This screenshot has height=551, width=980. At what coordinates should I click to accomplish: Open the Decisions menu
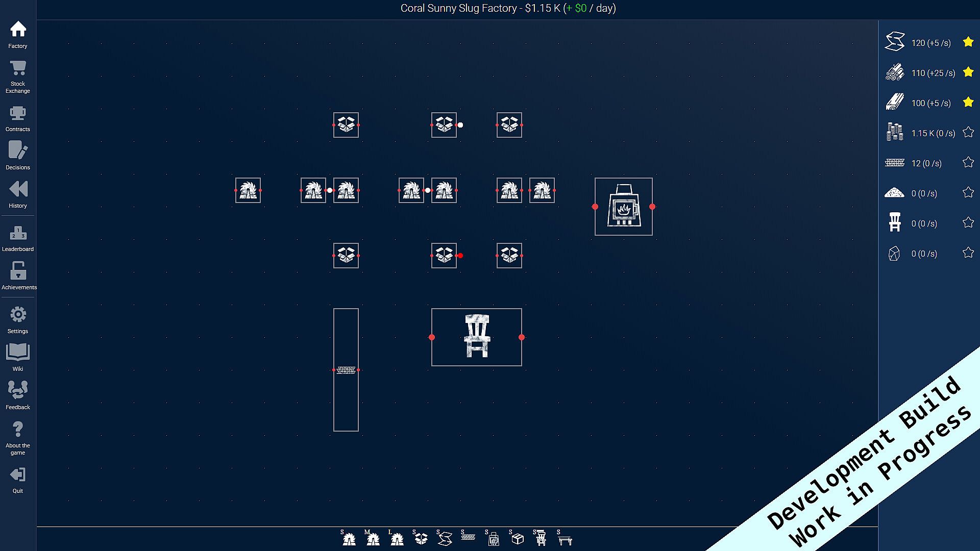click(18, 156)
